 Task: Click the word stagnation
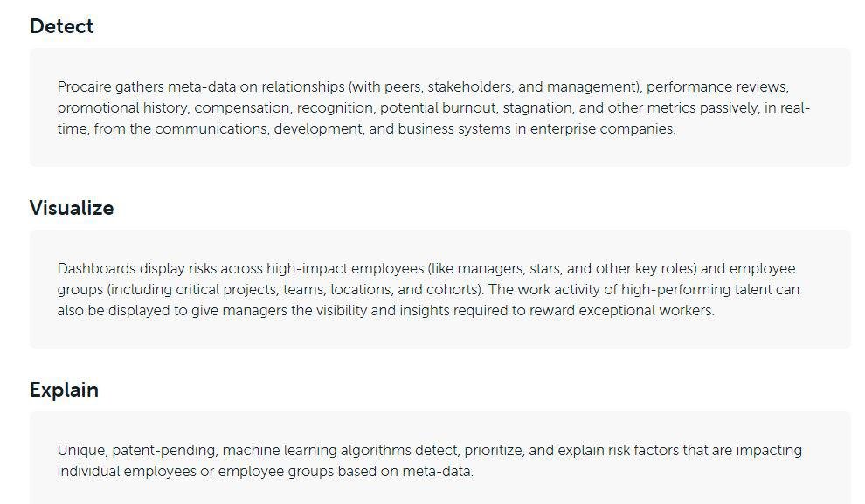click(536, 108)
